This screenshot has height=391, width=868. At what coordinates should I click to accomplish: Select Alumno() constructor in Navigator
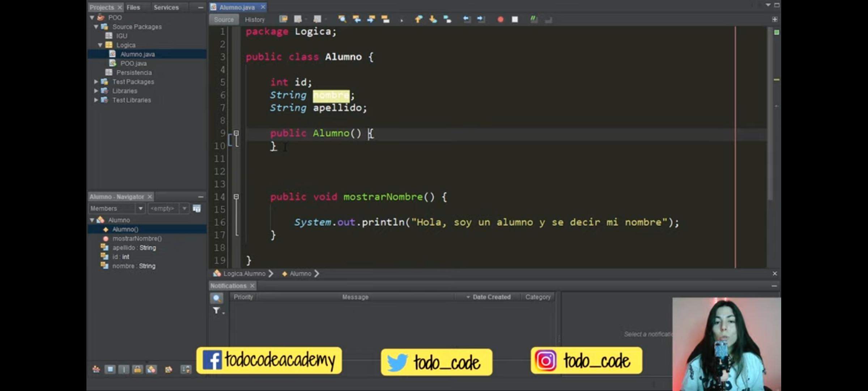coord(125,230)
